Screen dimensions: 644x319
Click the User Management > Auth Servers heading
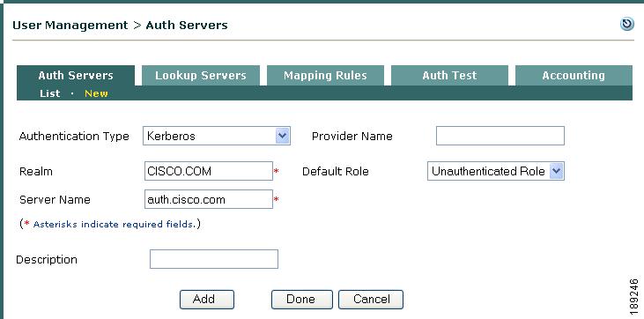[x=120, y=25]
